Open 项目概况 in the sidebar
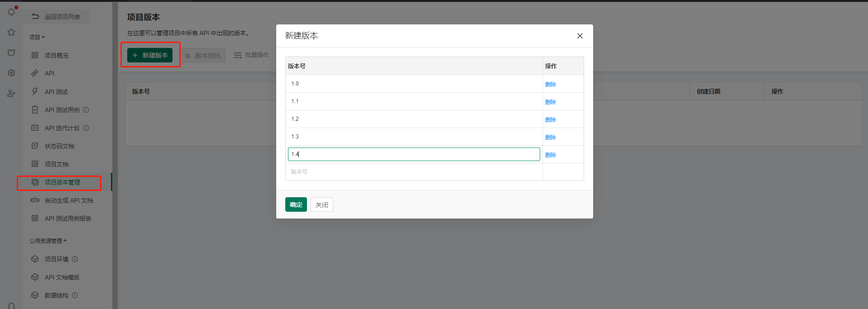The height and width of the screenshot is (309, 868). 57,55
